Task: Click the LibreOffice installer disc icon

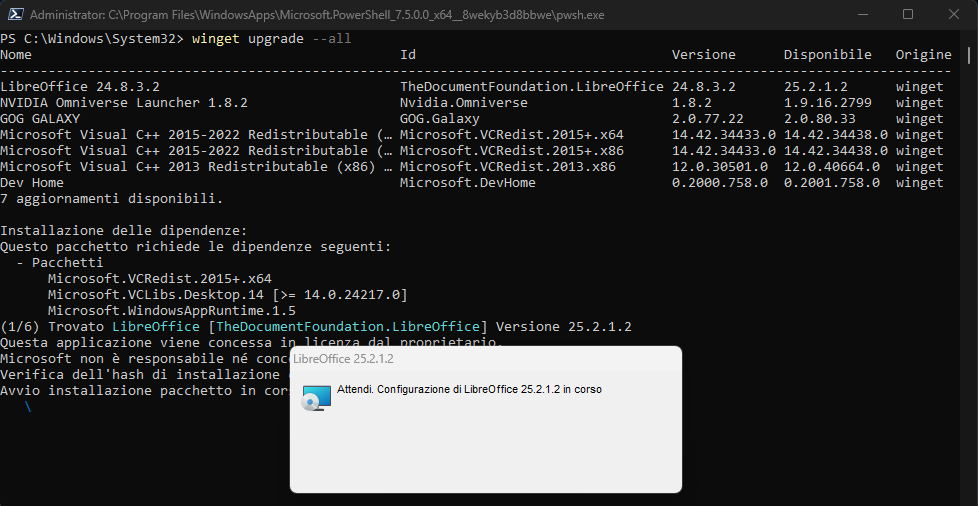Action: click(x=316, y=398)
